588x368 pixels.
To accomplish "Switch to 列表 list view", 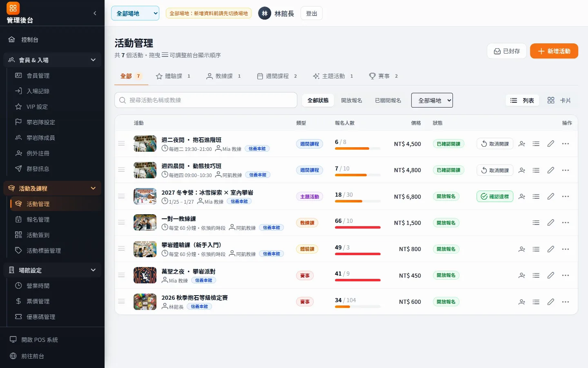I will [x=522, y=101].
